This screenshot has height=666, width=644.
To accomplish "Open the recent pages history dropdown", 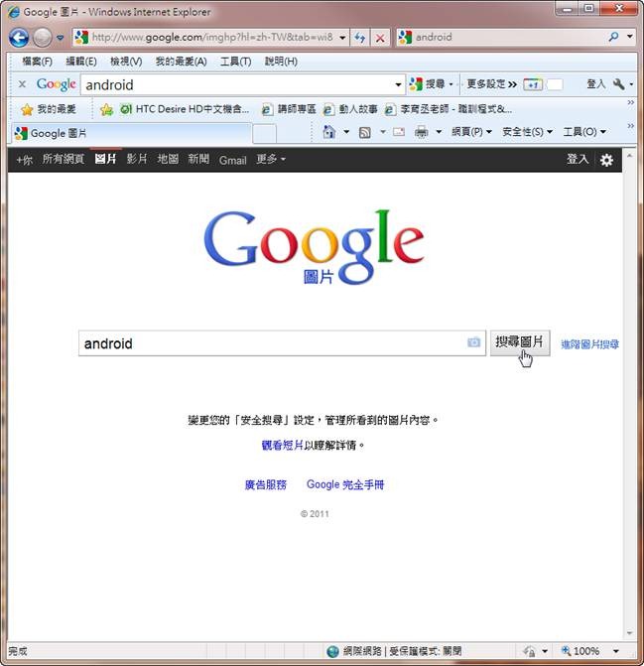I will click(61, 38).
